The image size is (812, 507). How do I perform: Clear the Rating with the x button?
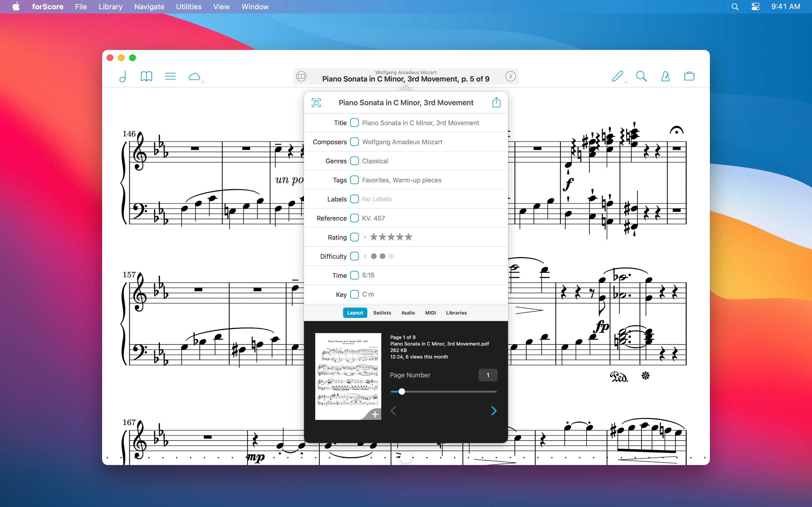point(365,237)
